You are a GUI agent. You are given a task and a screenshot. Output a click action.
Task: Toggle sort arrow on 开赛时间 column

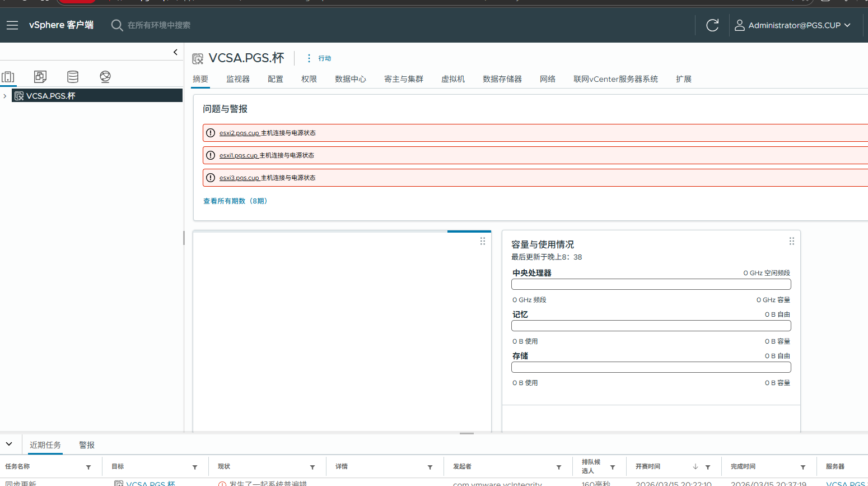pyautogui.click(x=696, y=466)
